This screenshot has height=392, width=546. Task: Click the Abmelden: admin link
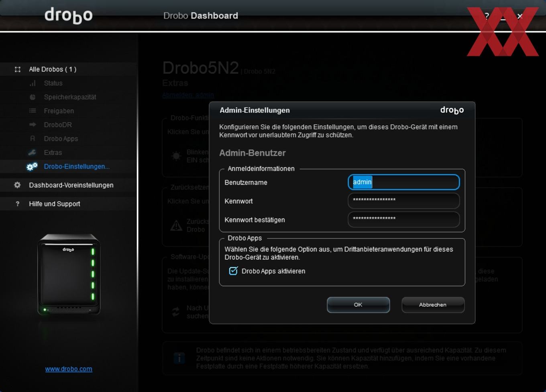tap(188, 95)
